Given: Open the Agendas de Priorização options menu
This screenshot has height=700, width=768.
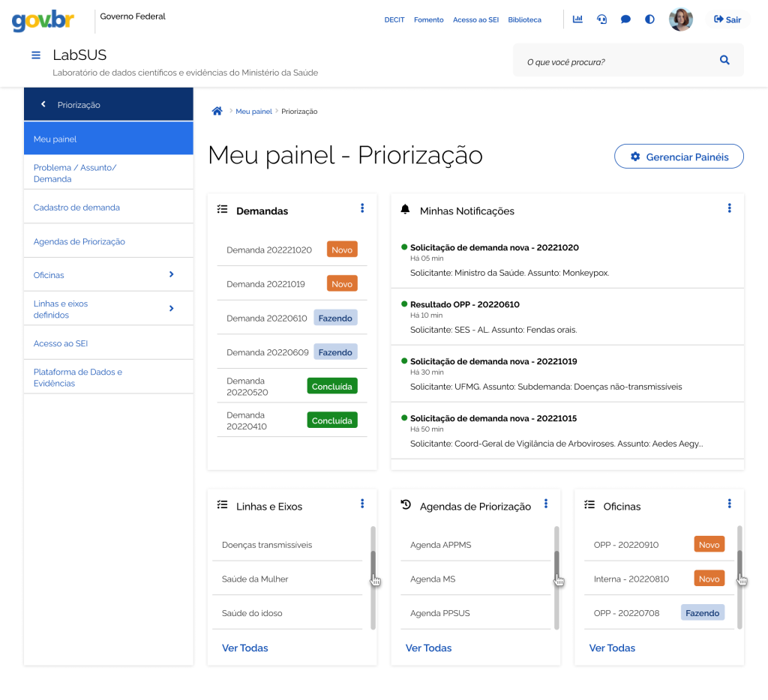Looking at the screenshot, I should coord(546,504).
